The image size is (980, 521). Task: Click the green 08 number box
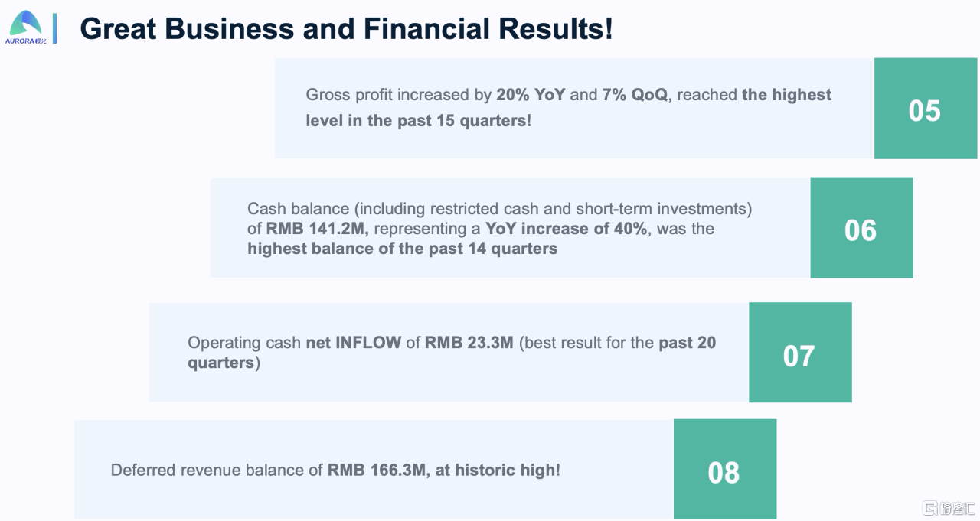click(724, 472)
